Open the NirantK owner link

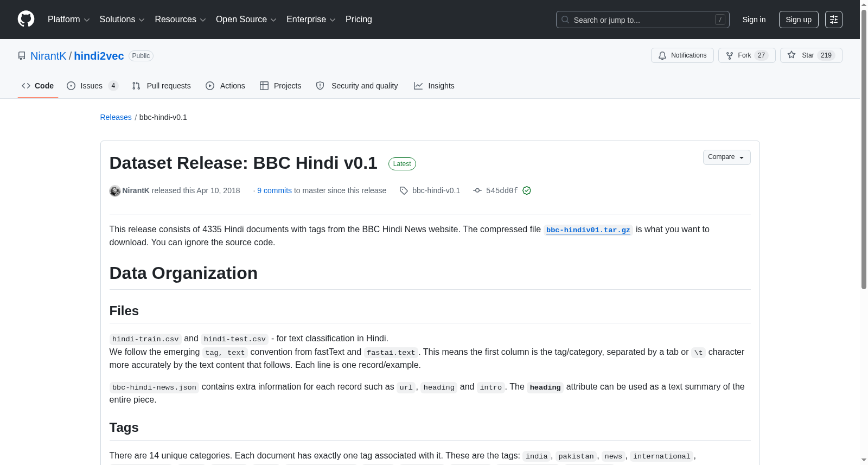(48, 56)
